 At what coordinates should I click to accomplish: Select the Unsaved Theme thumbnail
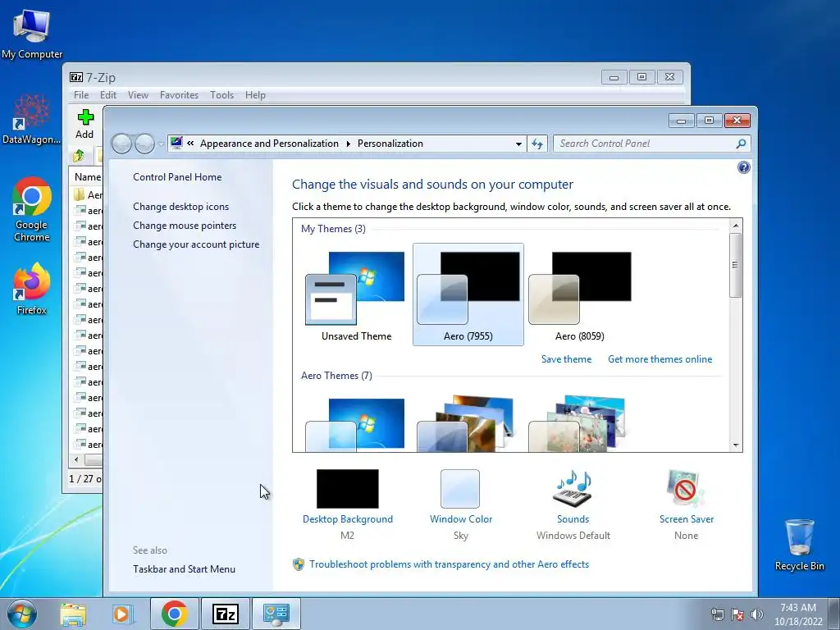tap(356, 294)
